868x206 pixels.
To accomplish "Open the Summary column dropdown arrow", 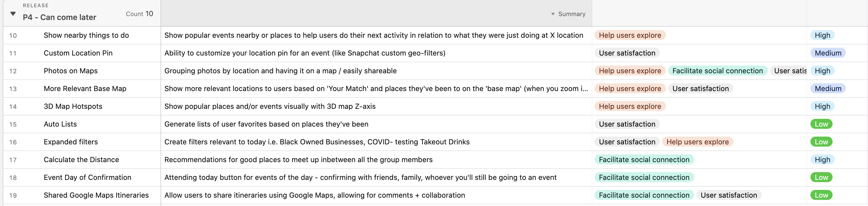I will [x=553, y=14].
